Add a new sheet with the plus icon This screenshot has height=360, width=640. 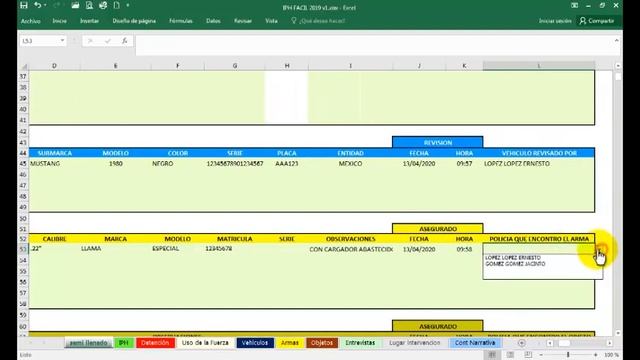[521, 343]
